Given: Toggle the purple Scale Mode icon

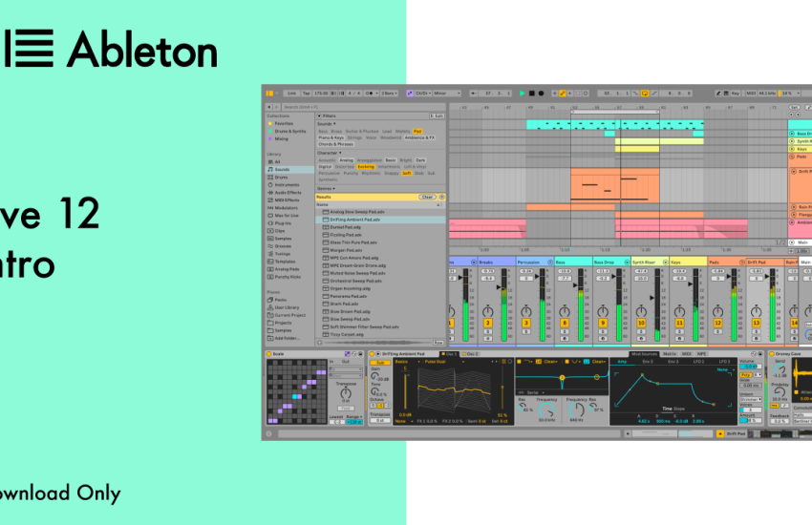Looking at the screenshot, I should click(x=410, y=94).
